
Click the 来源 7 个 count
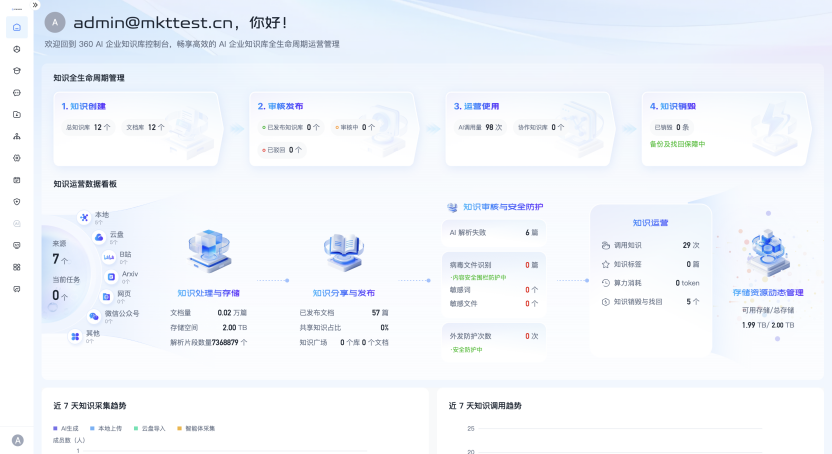[x=60, y=259]
